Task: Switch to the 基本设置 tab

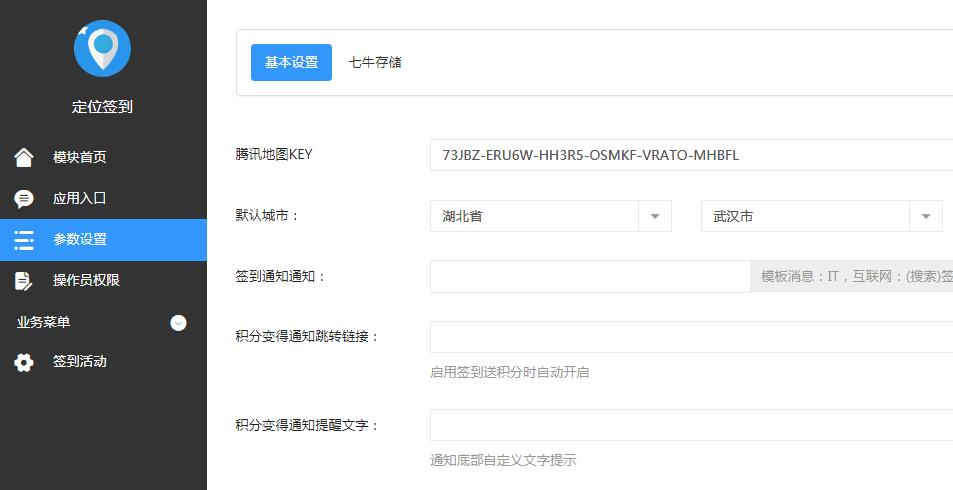Action: [291, 62]
